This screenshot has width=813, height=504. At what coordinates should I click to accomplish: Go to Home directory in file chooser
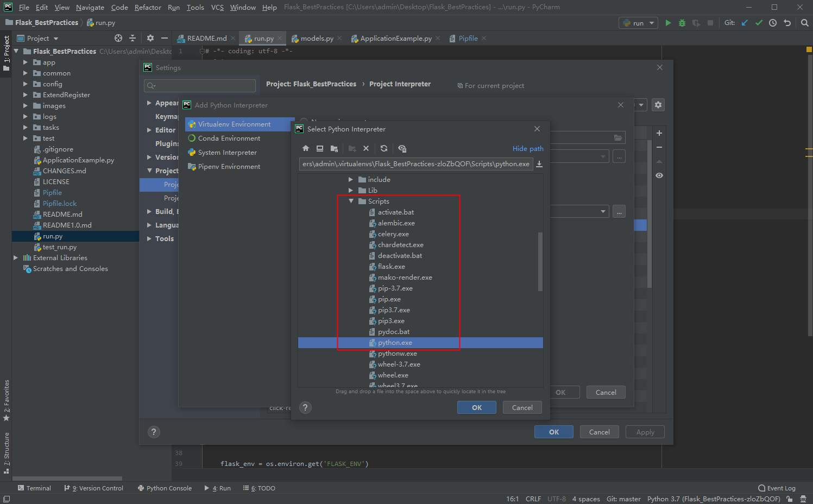tap(306, 148)
